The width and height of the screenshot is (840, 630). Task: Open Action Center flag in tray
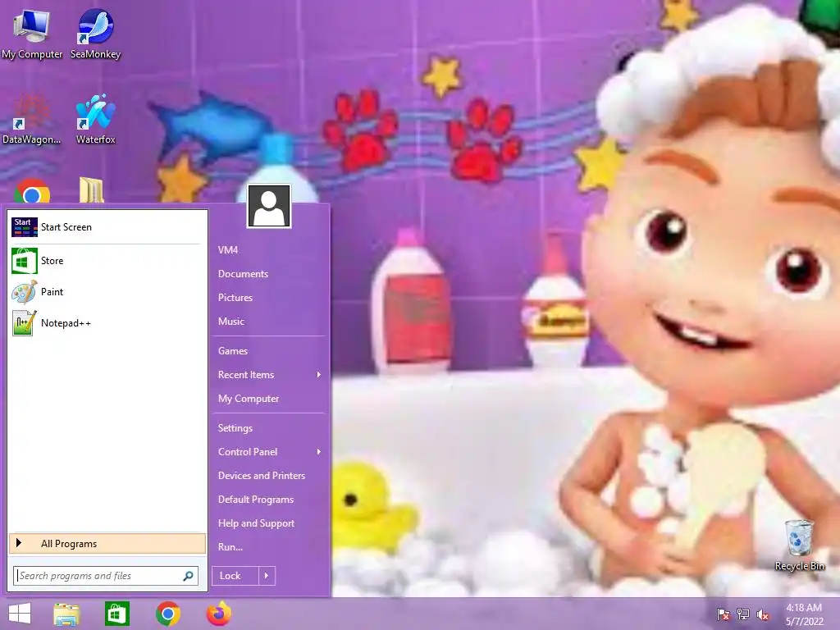723,614
